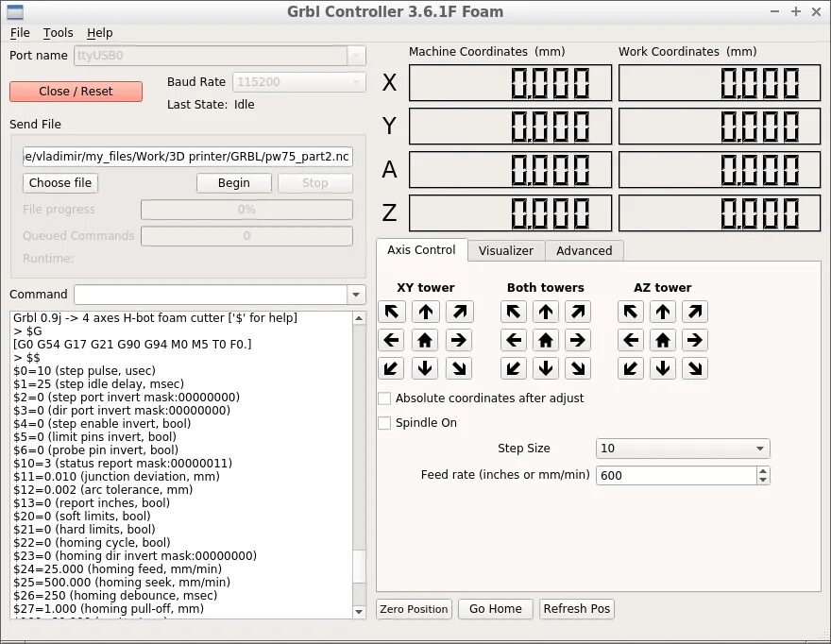Jog XY tower up
The image size is (831, 644).
[425, 312]
